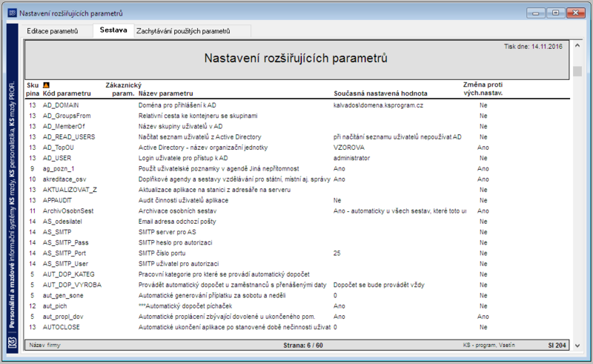Select the AD_MemberOf parameter code

64,126
